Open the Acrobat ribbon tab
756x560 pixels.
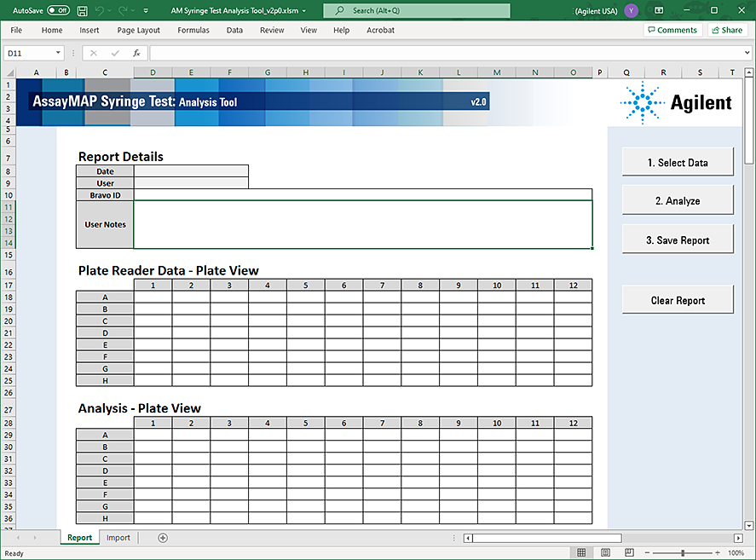click(380, 30)
